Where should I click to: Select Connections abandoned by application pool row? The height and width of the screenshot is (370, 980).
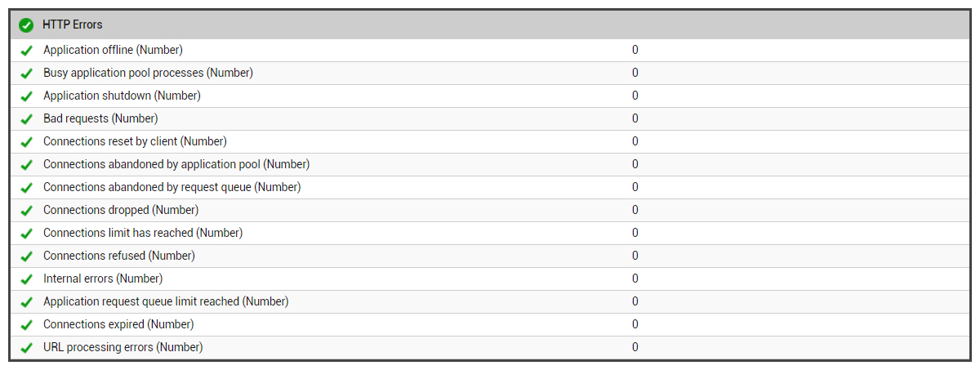point(489,164)
